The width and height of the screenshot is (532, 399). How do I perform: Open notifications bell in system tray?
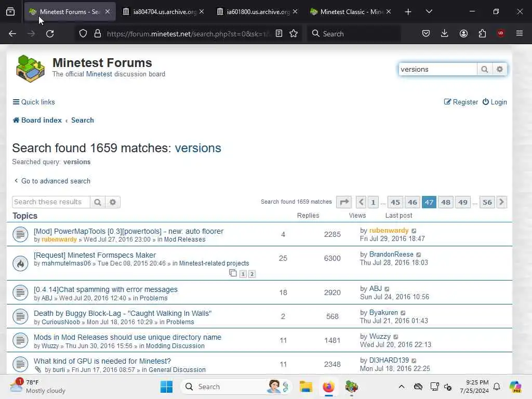coord(497,387)
